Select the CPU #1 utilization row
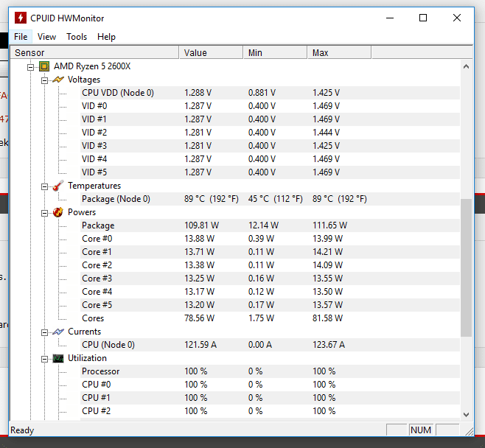Viewport: 485px width, 448px height. pos(270,398)
